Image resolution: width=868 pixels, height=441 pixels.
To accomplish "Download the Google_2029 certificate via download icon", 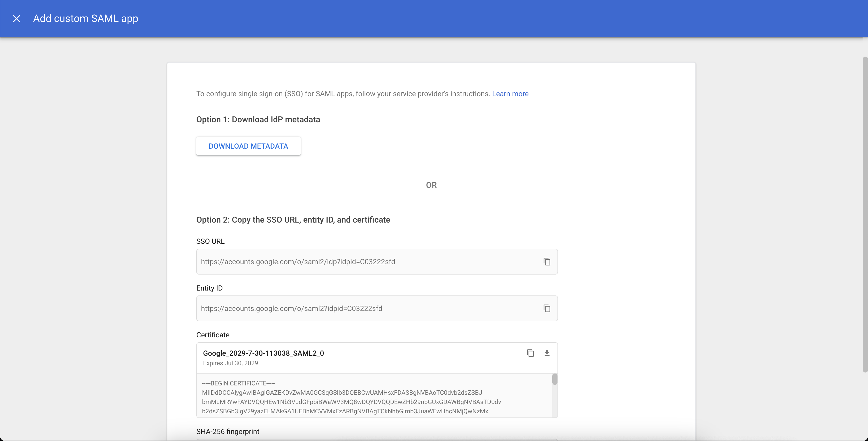I will [547, 353].
